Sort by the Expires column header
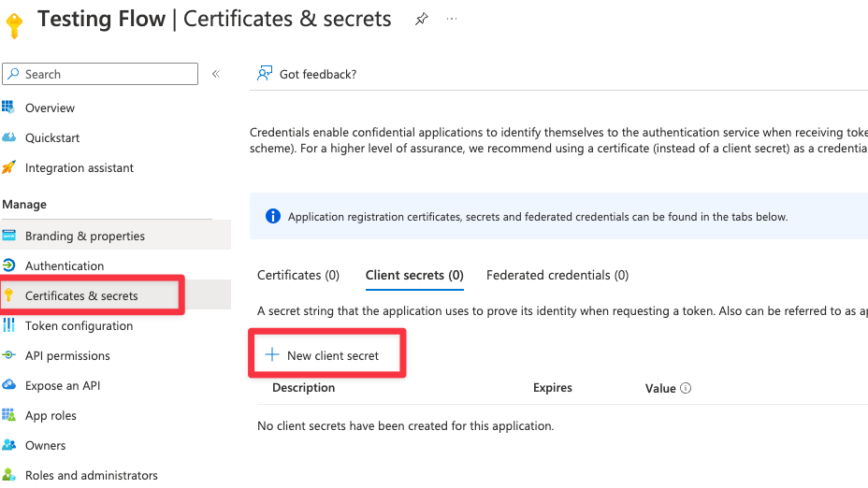 point(552,387)
